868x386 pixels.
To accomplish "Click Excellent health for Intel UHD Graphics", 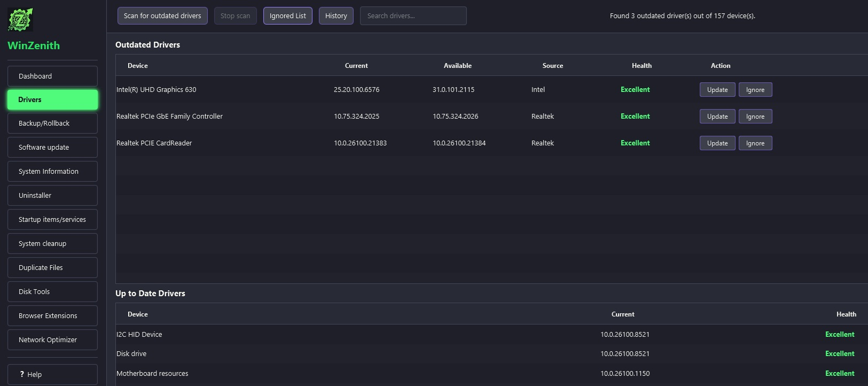I will coord(635,89).
